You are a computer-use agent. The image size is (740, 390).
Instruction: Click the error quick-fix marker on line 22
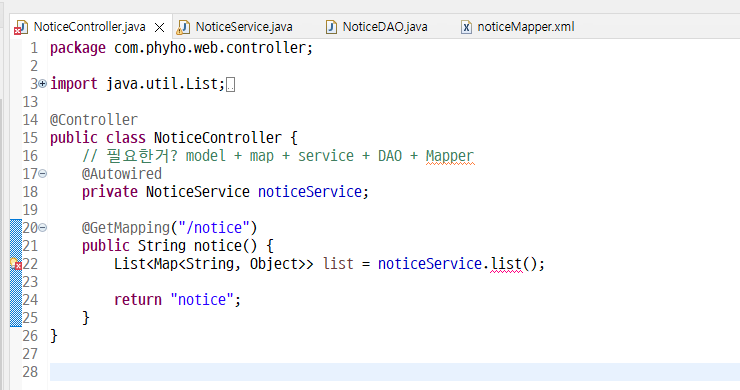[16, 264]
